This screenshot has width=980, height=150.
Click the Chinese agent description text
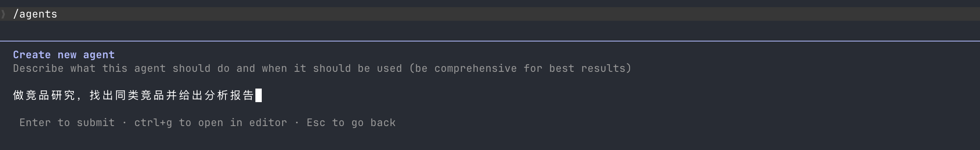pyautogui.click(x=133, y=95)
